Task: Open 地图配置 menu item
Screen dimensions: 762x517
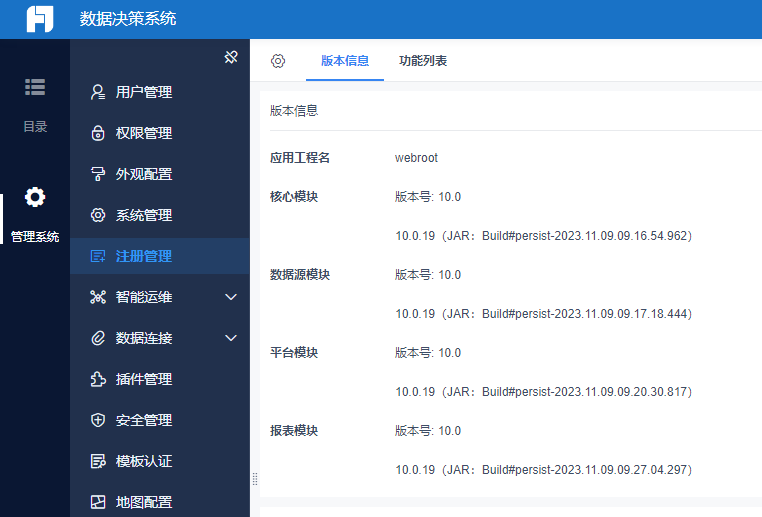Action: coord(160,502)
